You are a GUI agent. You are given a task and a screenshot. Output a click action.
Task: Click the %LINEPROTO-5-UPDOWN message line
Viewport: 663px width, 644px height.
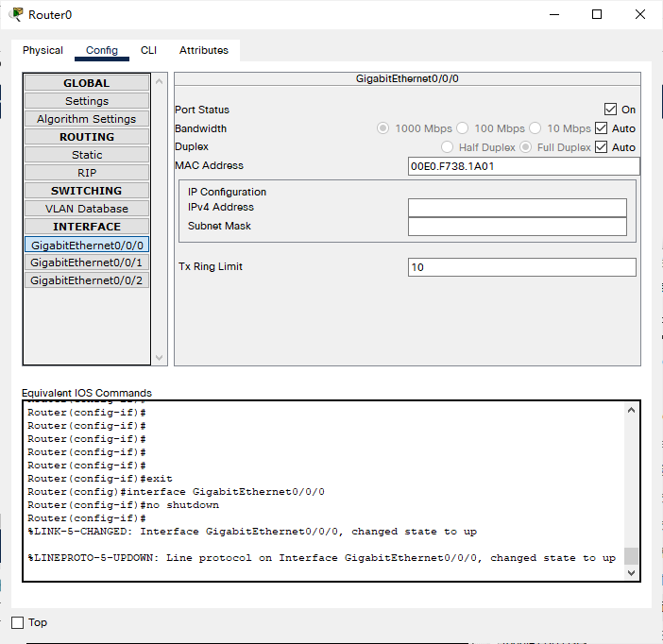coord(321,558)
